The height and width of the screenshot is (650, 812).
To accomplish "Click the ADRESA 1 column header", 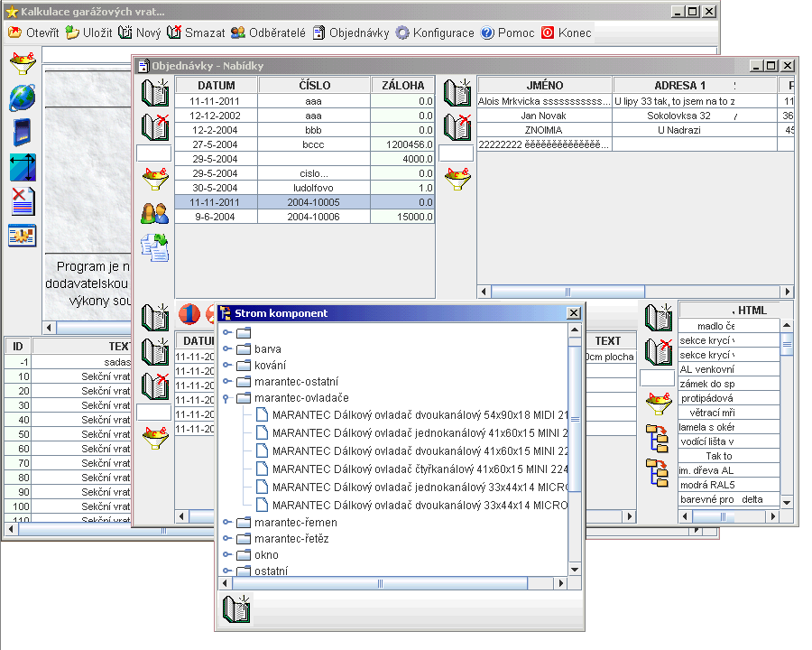I will pyautogui.click(x=695, y=86).
